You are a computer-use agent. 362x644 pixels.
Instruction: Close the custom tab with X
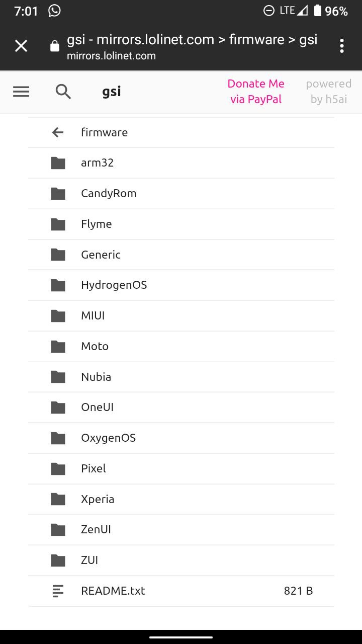[x=21, y=46]
